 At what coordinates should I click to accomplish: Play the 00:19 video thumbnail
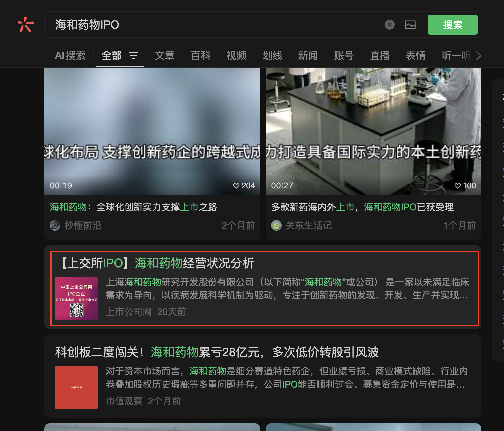pos(152,131)
